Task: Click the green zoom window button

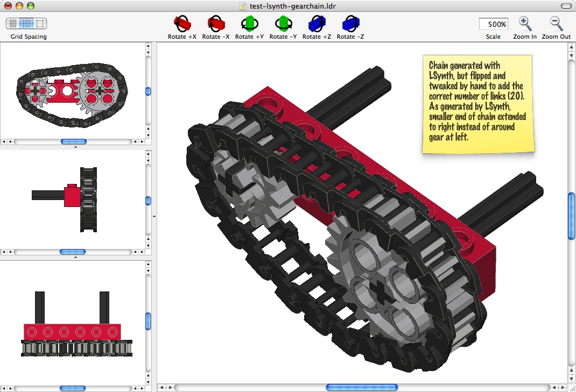Action: click(x=31, y=6)
